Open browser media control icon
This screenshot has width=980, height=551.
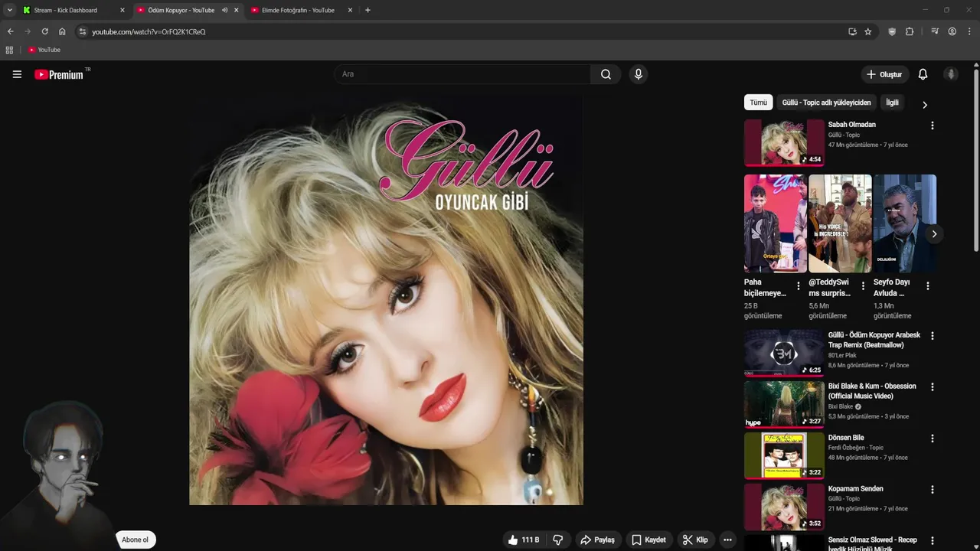point(935,31)
